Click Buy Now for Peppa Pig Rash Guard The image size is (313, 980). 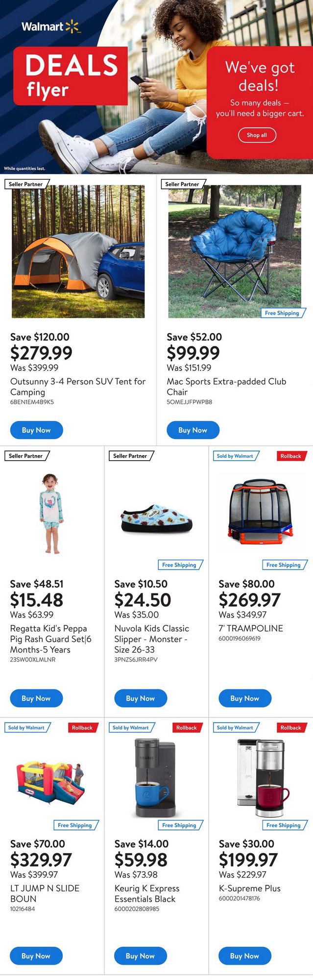[x=36, y=698]
